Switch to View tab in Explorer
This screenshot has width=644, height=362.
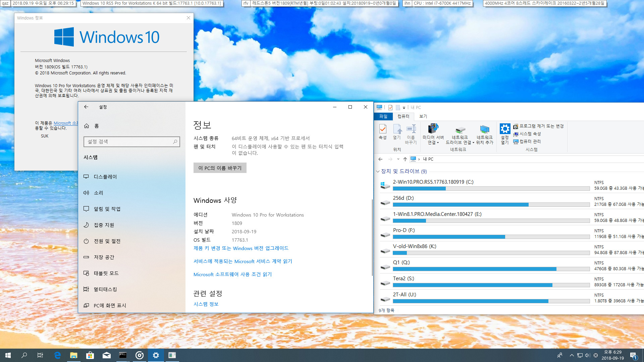[x=423, y=116]
